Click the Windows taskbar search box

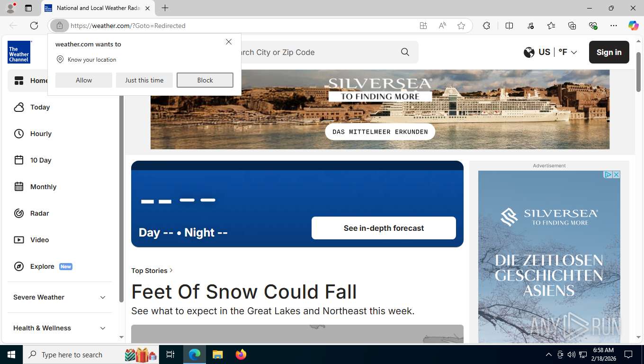[91, 355]
